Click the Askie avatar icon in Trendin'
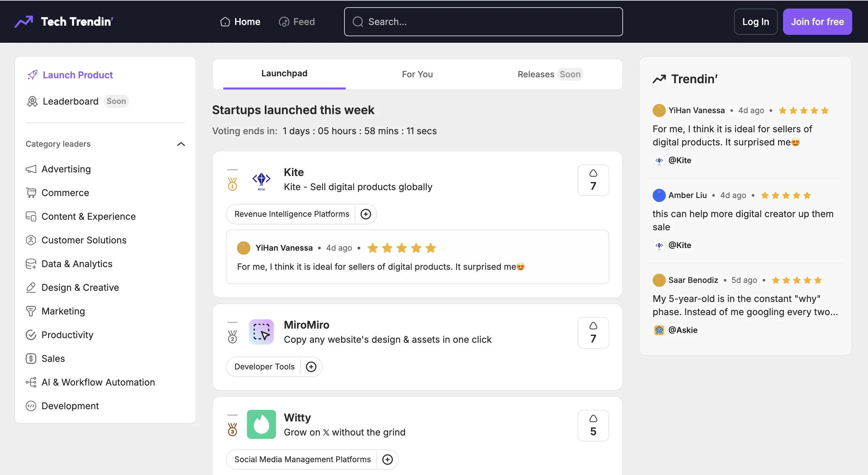Screen dimensions: 868x475 659,330
